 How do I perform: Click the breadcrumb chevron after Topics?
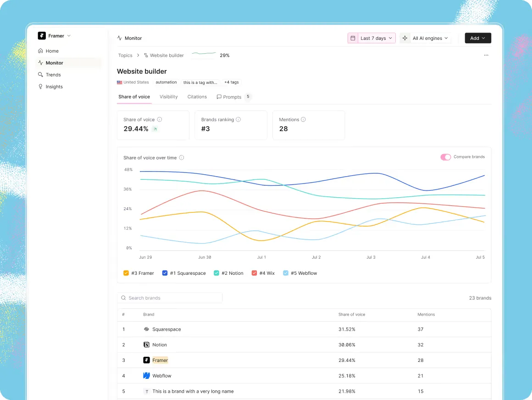[x=138, y=56]
